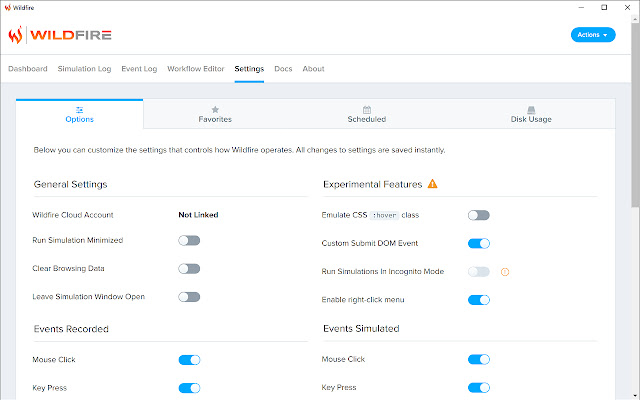The image size is (640, 400).
Task: Open the Workflow Editor tab
Action: tap(196, 69)
